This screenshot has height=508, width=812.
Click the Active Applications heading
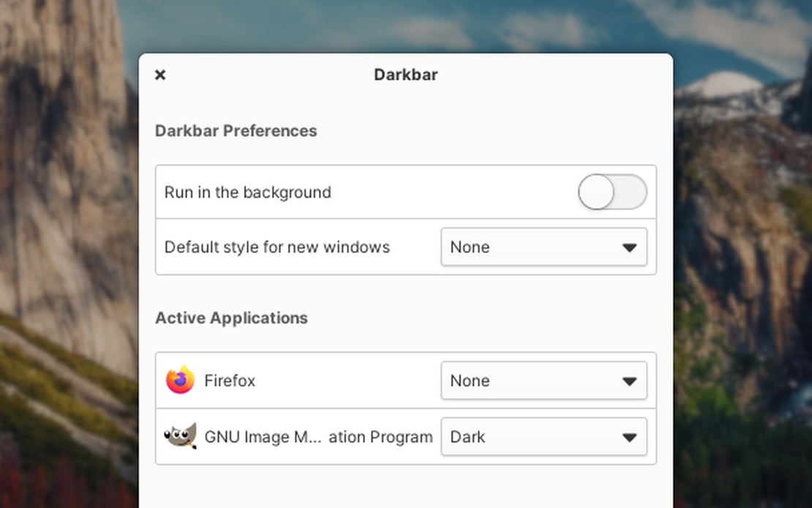tap(231, 318)
